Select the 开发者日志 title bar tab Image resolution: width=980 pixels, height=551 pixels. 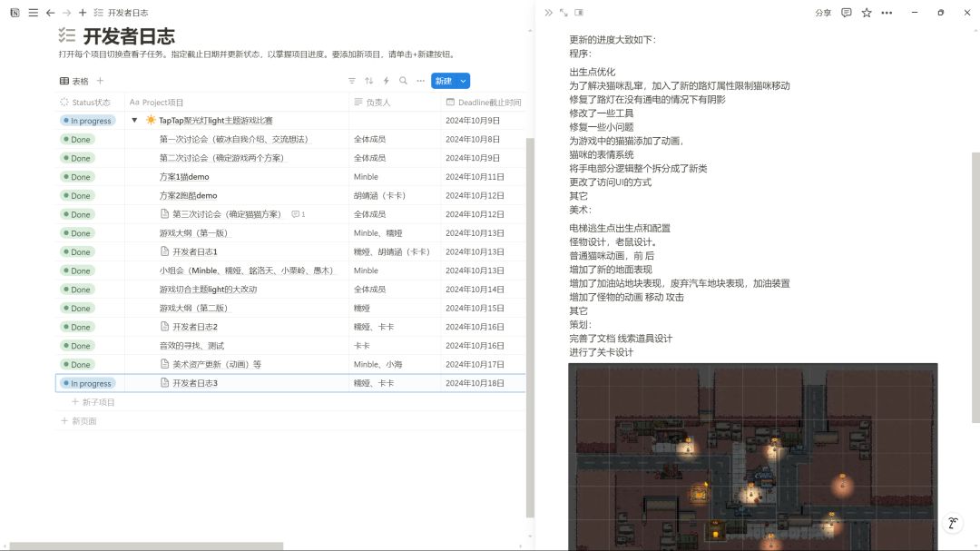pyautogui.click(x=122, y=13)
